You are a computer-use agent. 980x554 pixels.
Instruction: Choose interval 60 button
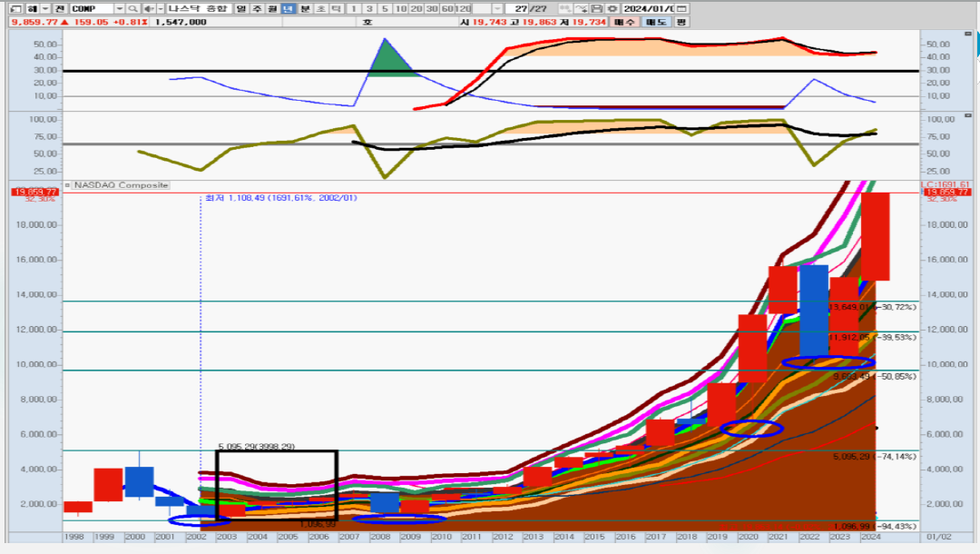click(447, 9)
